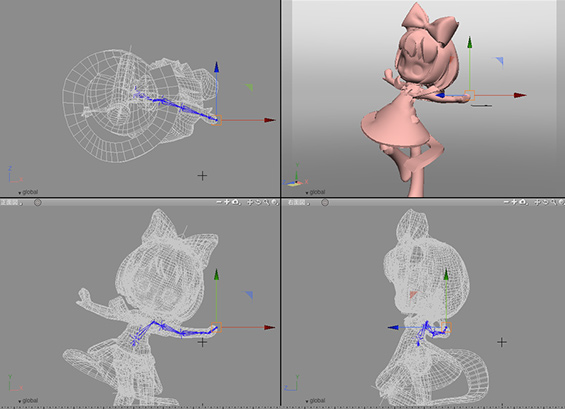Open the 右面図 view name menu

pos(298,203)
